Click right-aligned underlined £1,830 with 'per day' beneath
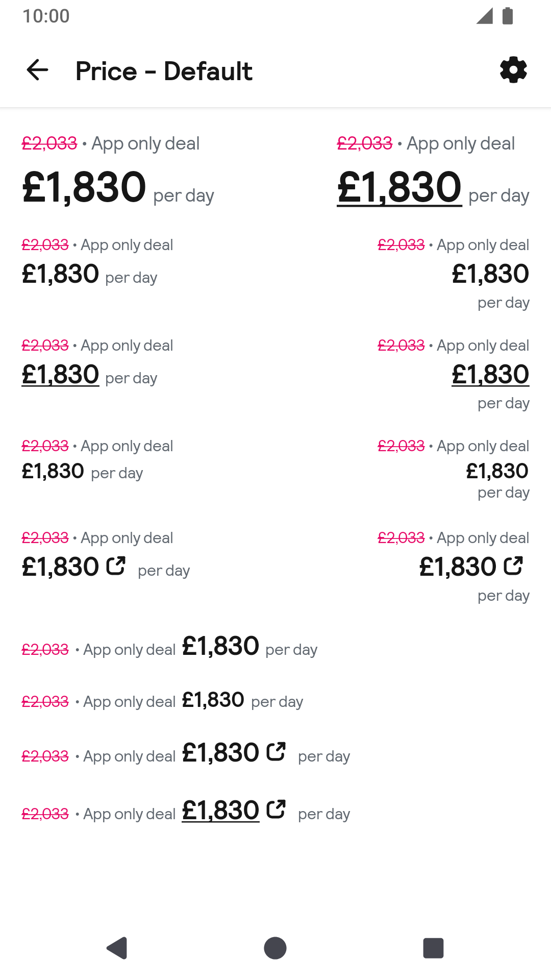Viewport: 551px width, 980px height. click(x=490, y=374)
